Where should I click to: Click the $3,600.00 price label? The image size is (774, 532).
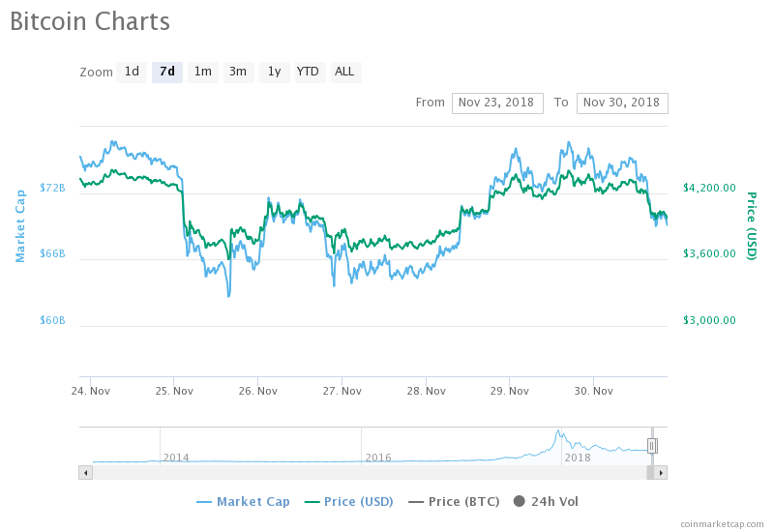709,253
